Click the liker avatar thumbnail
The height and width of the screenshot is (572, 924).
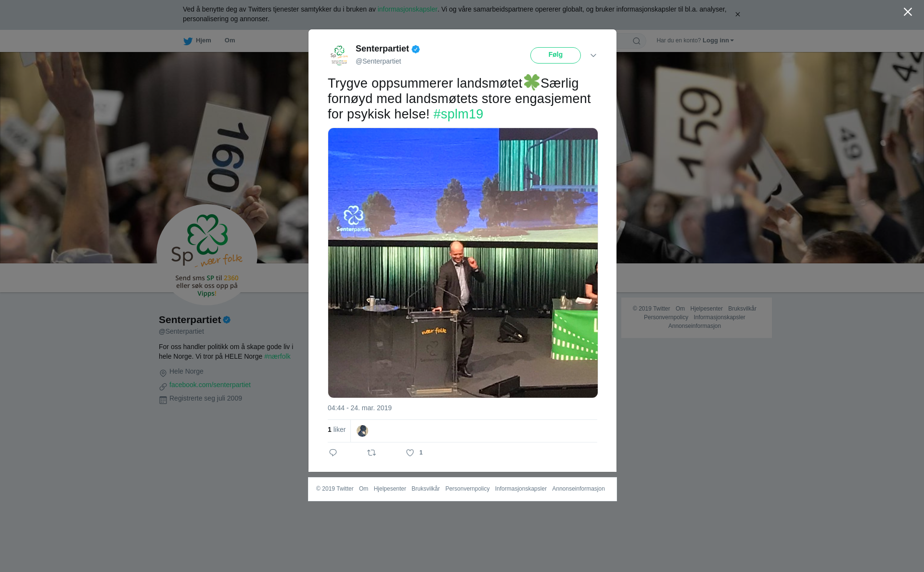coord(362,431)
